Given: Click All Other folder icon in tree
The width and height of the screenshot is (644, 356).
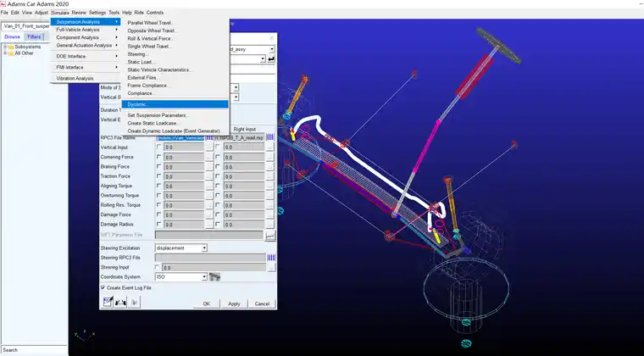Looking at the screenshot, I should [11, 53].
